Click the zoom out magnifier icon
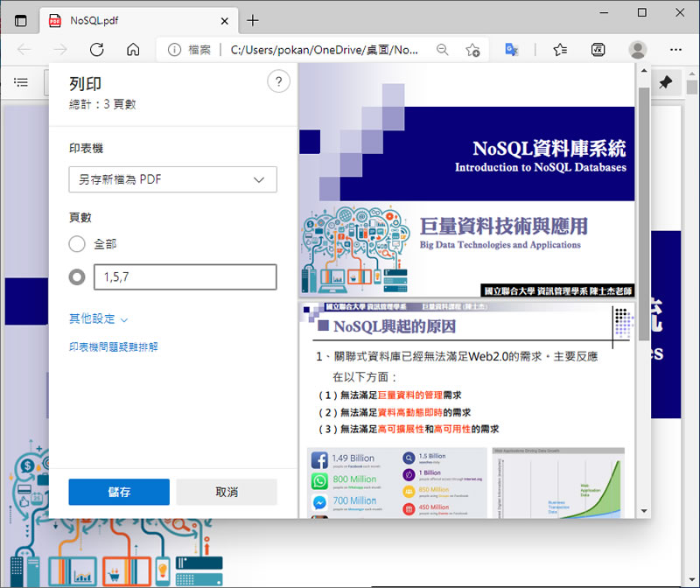 [x=443, y=50]
